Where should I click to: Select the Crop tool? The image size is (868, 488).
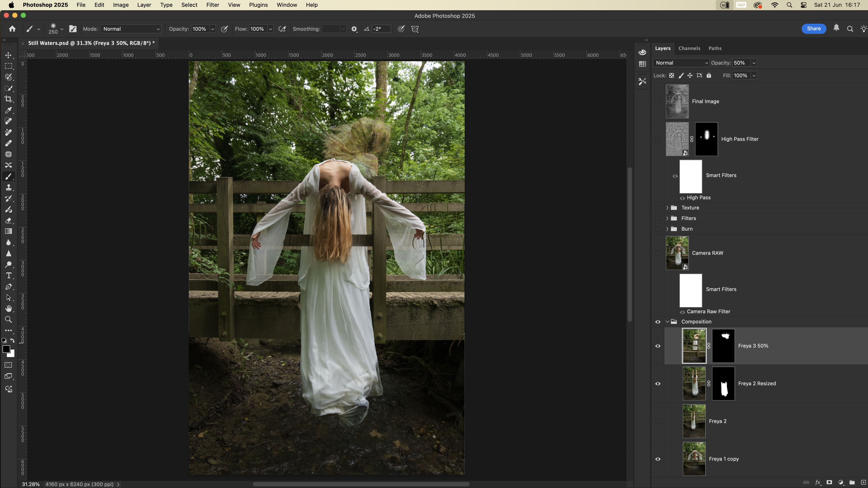[x=8, y=99]
